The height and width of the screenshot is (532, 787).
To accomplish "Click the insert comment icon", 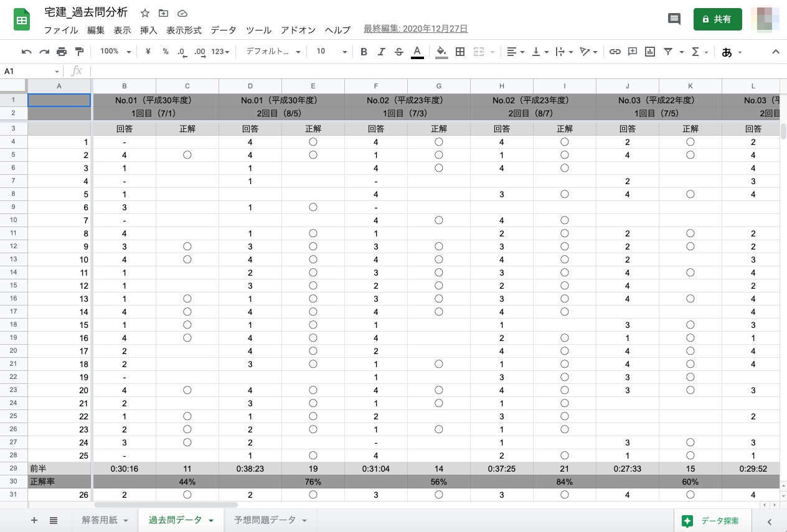I will click(x=633, y=52).
